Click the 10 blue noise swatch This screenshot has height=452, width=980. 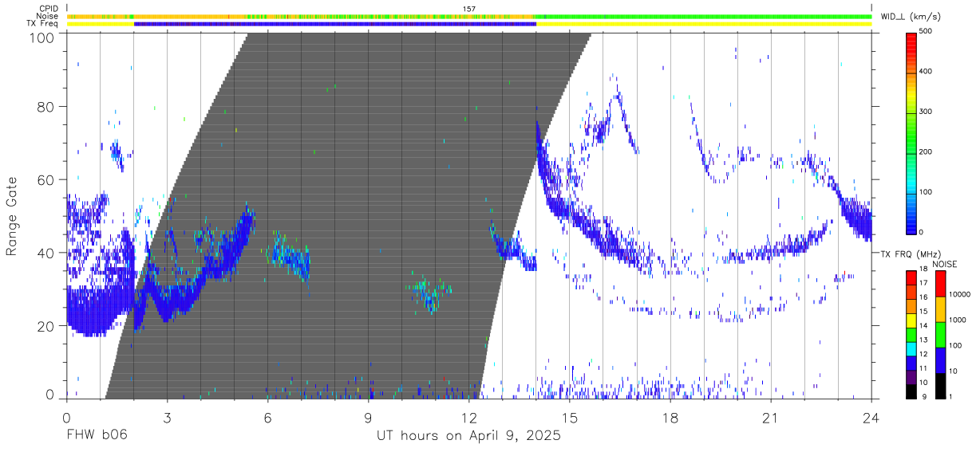[x=941, y=360]
